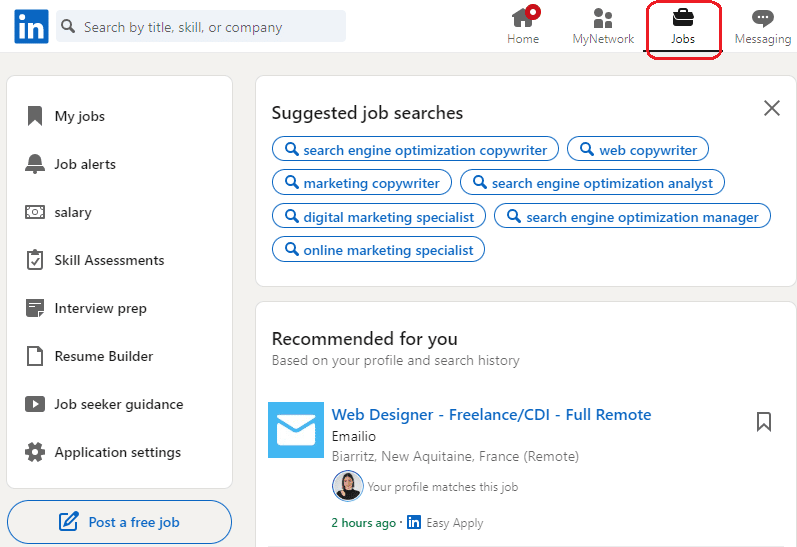Select 'web copywriter' suggested search
The height and width of the screenshot is (547, 797).
click(637, 149)
